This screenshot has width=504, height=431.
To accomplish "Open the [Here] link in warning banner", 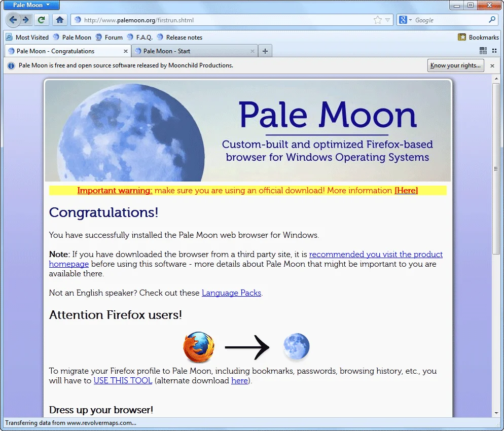I will [x=406, y=190].
